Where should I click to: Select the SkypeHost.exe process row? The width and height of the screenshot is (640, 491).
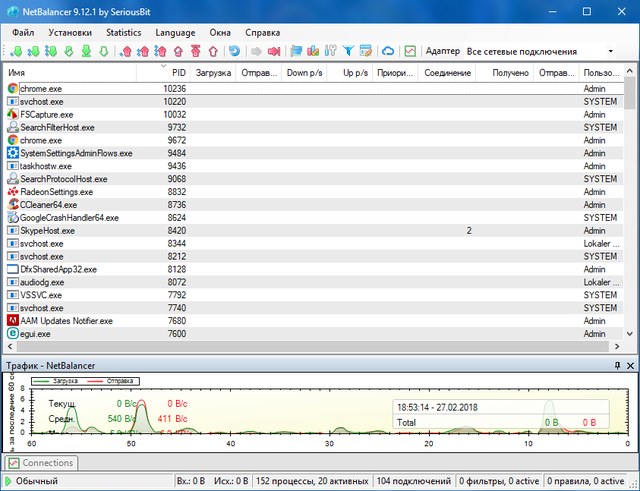click(x=314, y=231)
